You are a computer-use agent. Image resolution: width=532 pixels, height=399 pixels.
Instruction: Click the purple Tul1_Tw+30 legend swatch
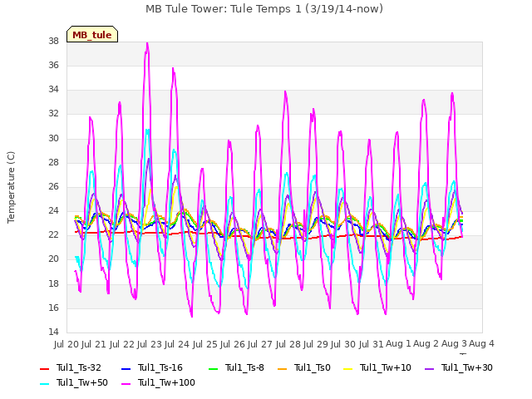pyautogui.click(x=429, y=368)
